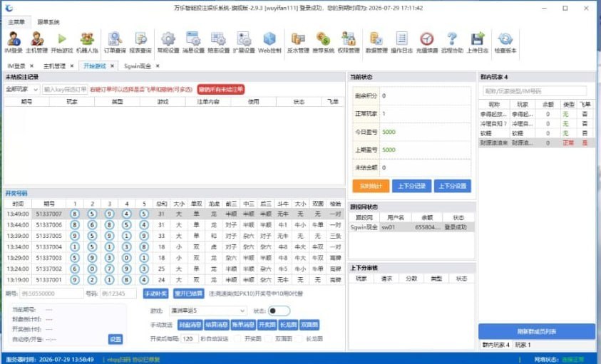The height and width of the screenshot is (364, 601).
Task: Click 上传日志 floppy disk icon
Action: tap(478, 43)
